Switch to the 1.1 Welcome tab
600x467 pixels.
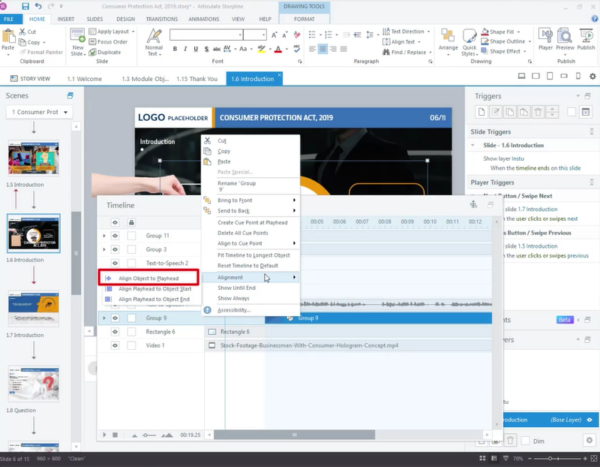(84, 78)
